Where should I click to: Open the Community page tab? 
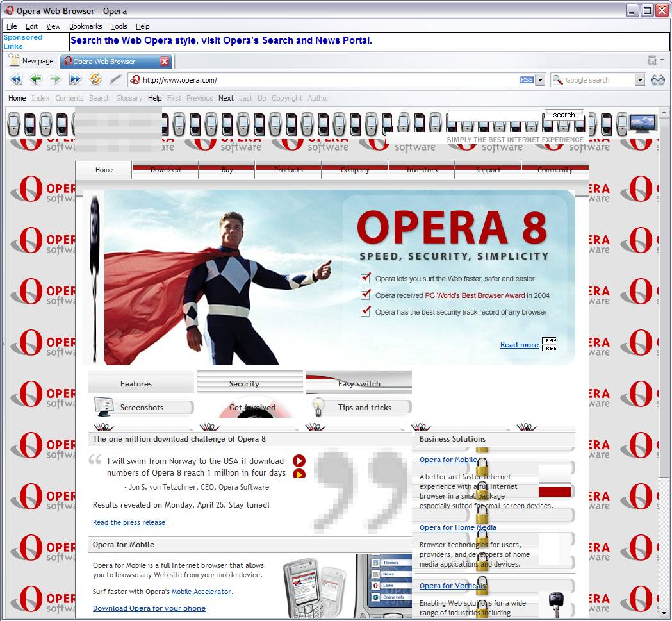click(x=555, y=170)
